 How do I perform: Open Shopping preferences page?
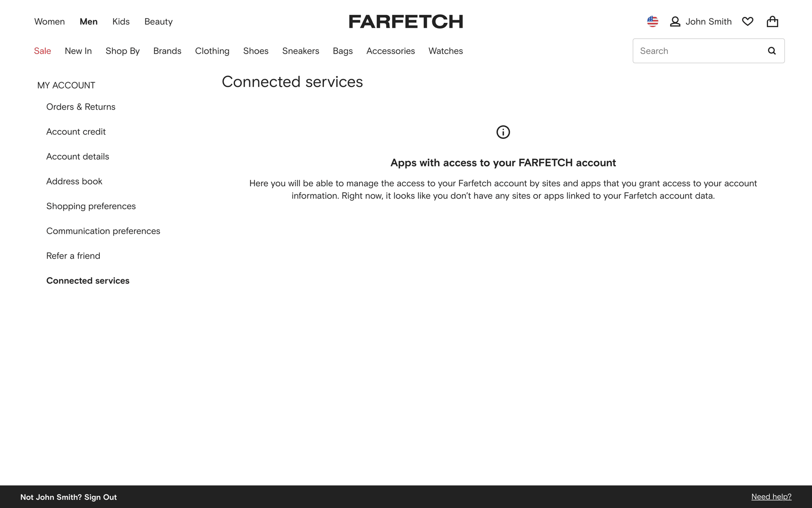91,206
